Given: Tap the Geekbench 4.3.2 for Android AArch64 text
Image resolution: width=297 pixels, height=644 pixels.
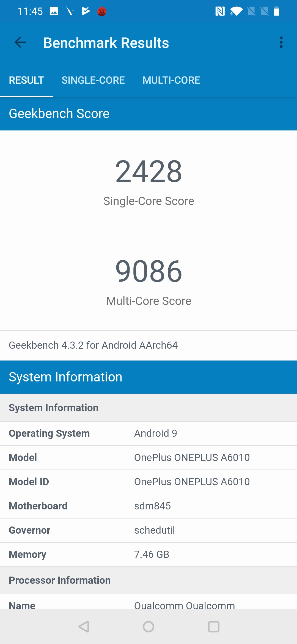Looking at the screenshot, I should [93, 345].
